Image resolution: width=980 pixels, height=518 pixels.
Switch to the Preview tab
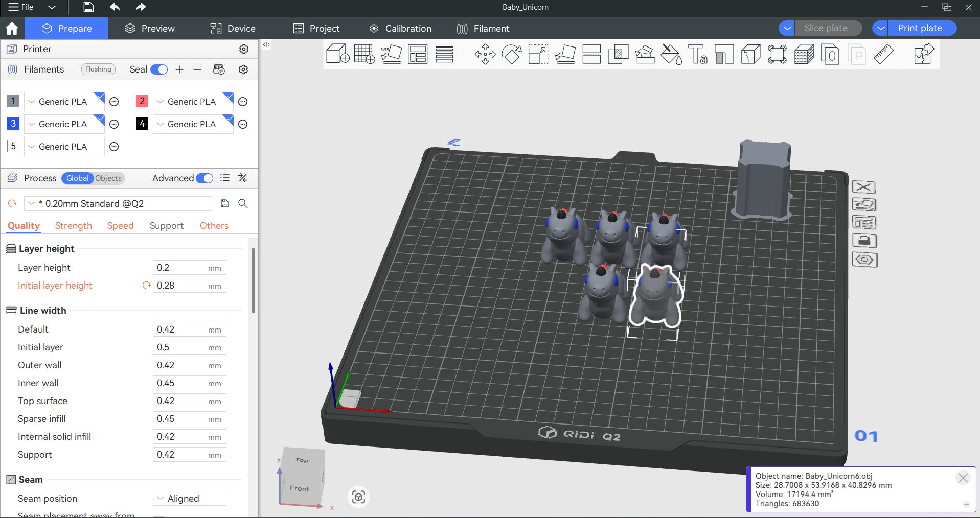(x=149, y=28)
